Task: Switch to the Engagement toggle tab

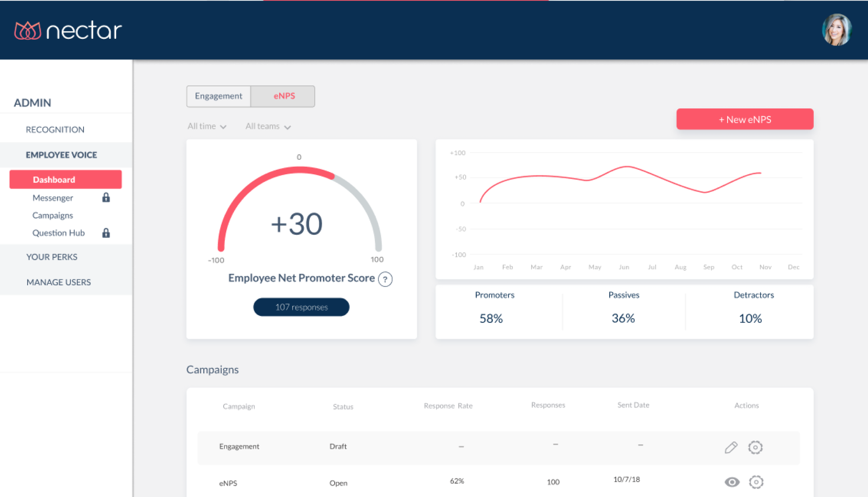Action: 219,96
